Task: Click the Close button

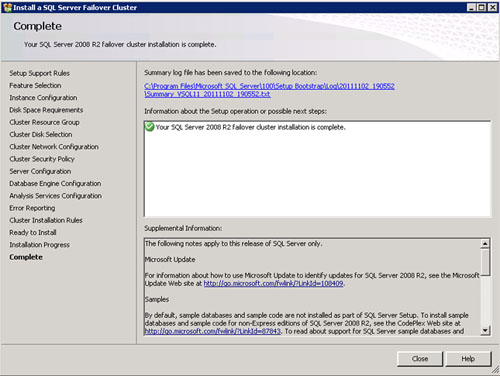Action: click(x=420, y=359)
